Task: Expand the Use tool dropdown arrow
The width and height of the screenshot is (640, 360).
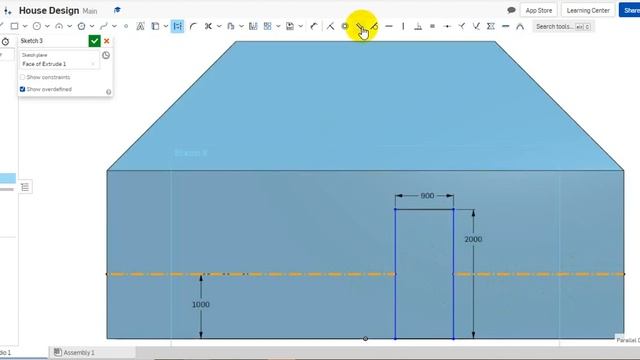Action: pos(166,26)
